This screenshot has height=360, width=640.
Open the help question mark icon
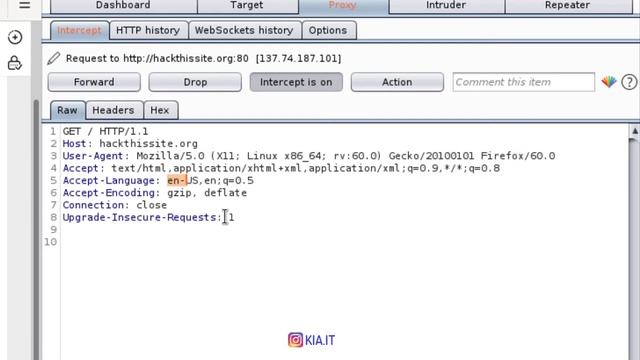pos(629,82)
